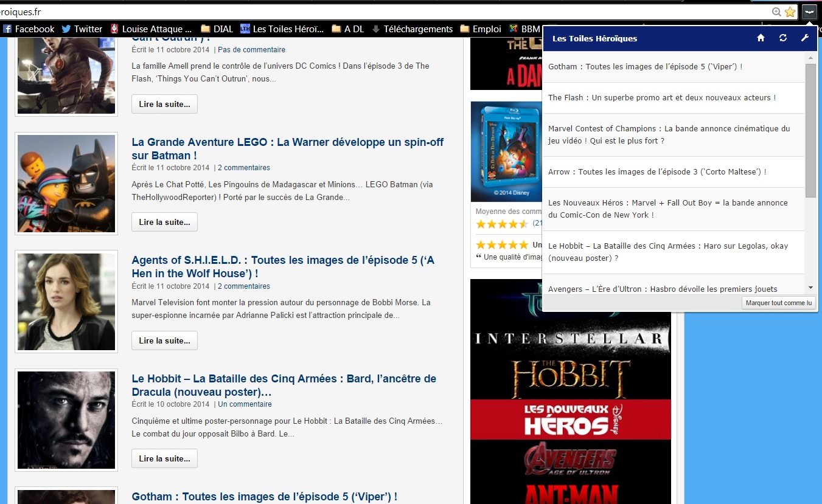The height and width of the screenshot is (504, 822).
Task: Click 'Lire la suite...' under LEGO Batman article
Action: coord(164,223)
